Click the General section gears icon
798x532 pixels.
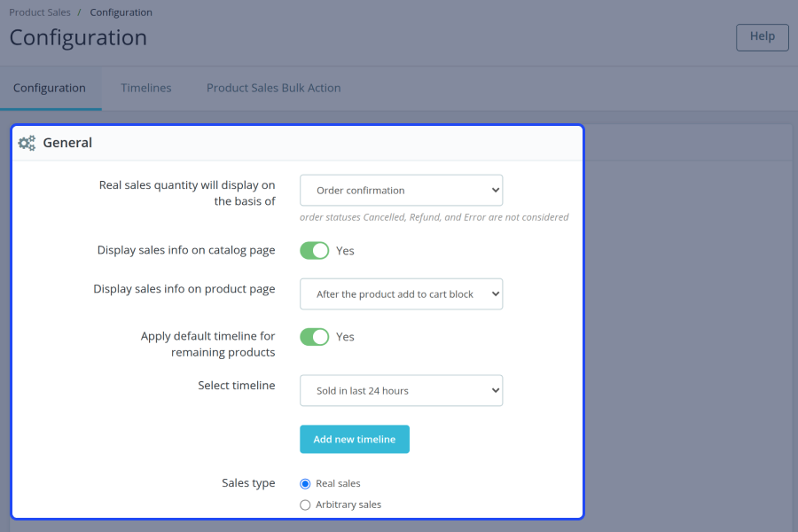(27, 143)
